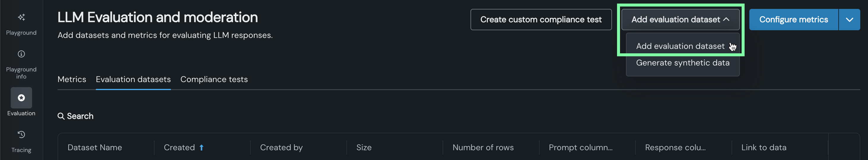This screenshot has width=868, height=160.
Task: Click the Size column header
Action: click(x=364, y=148)
